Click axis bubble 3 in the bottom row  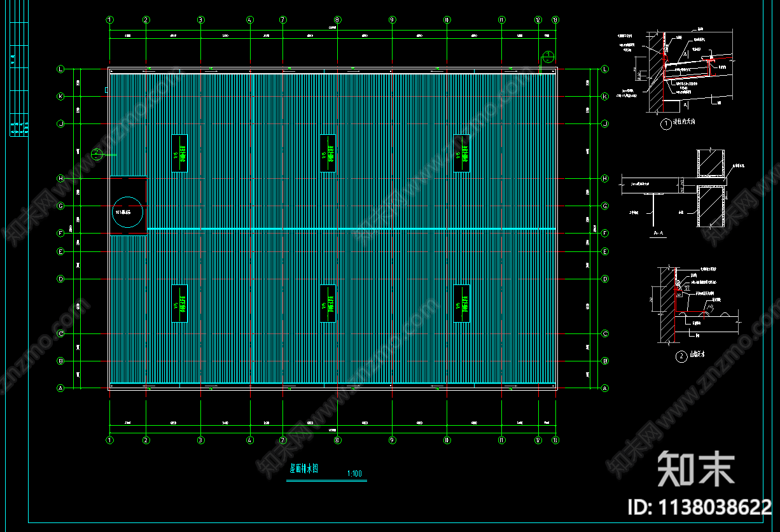pos(200,440)
